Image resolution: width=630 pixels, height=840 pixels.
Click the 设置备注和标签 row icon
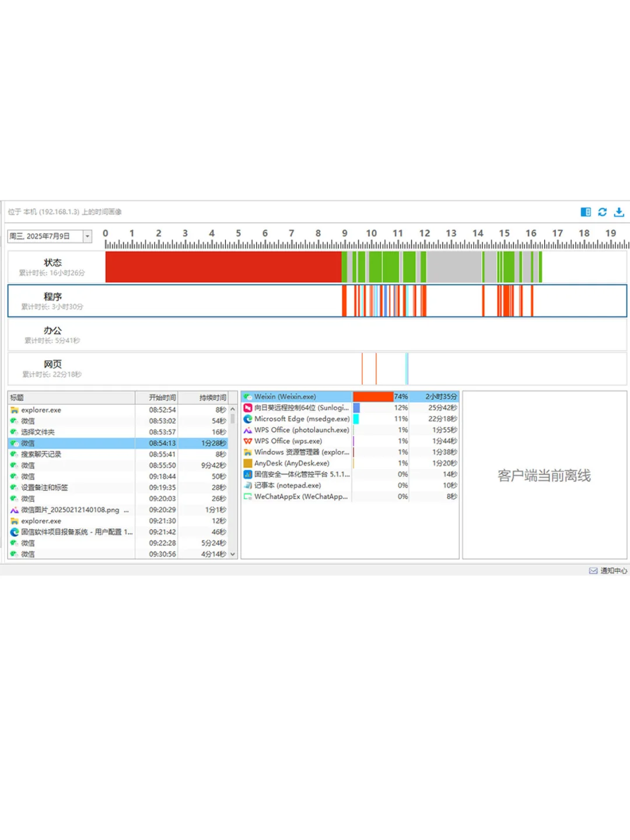(x=15, y=488)
